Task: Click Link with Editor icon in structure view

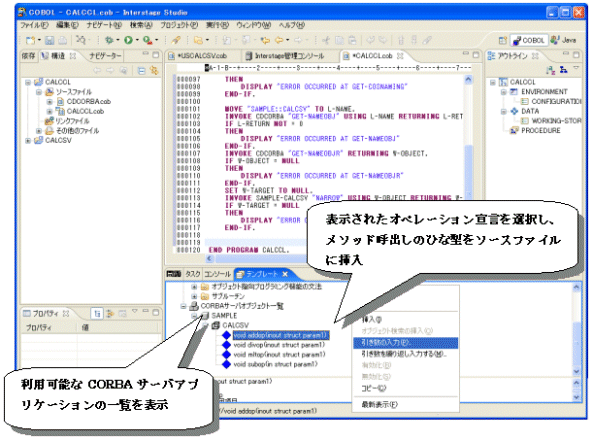Action: [x=154, y=71]
